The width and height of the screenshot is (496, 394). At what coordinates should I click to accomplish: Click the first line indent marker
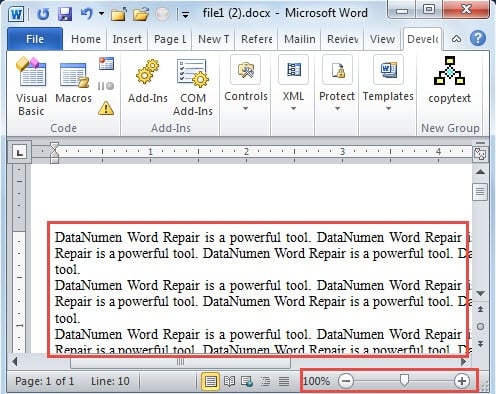click(54, 146)
